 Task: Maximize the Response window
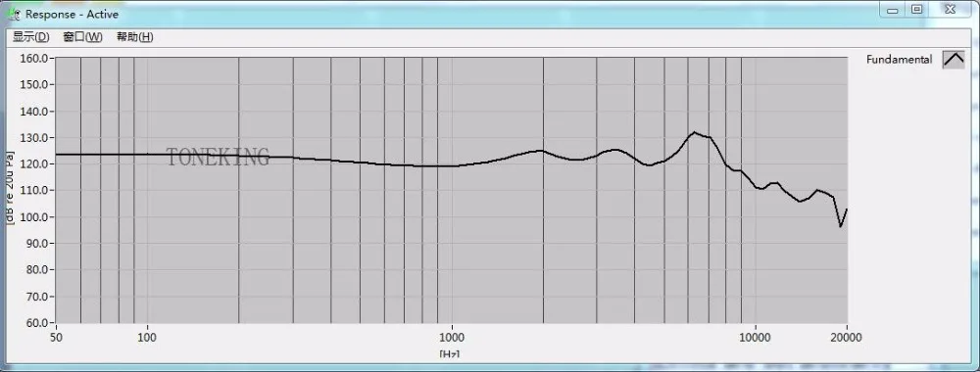click(917, 10)
